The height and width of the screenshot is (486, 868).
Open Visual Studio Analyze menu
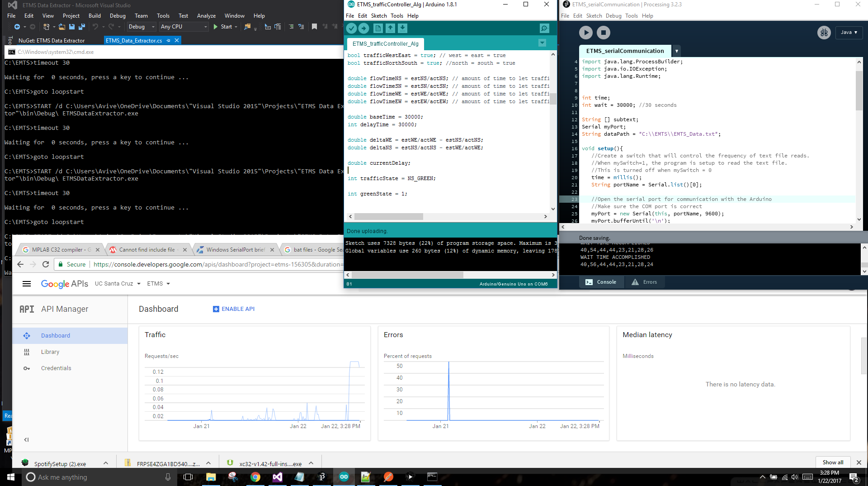click(206, 16)
